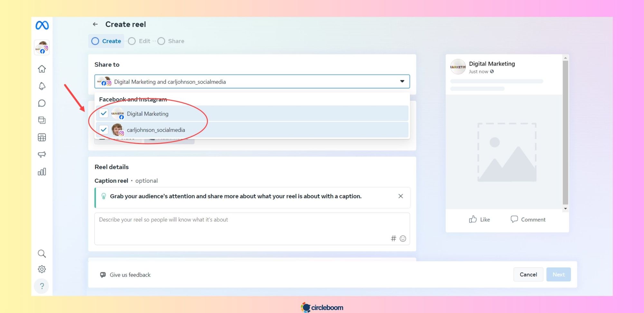Viewport: 644px width, 313px height.
Task: Click the Create reel page heading
Action: 126,24
